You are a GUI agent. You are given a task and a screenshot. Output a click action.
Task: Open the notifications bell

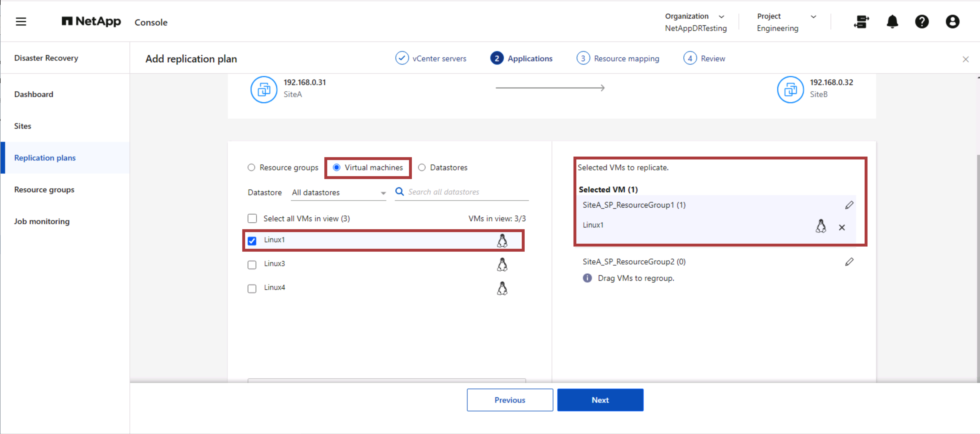click(x=892, y=22)
